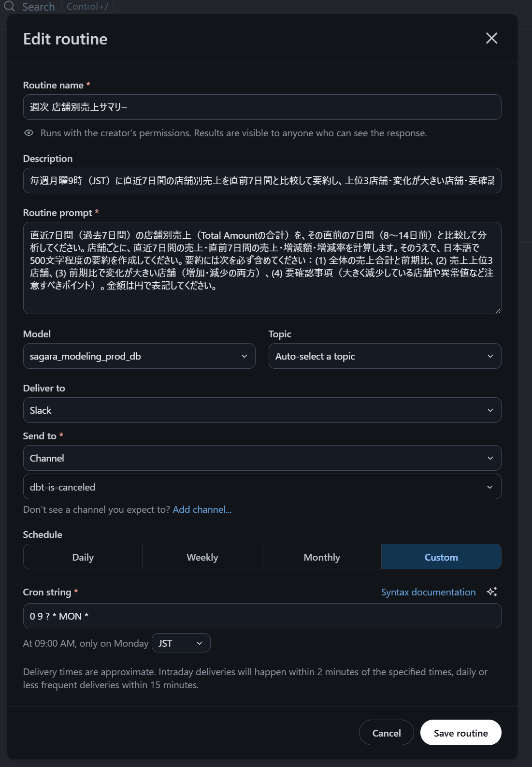
Task: Select the Monthly schedule tab
Action: point(322,557)
